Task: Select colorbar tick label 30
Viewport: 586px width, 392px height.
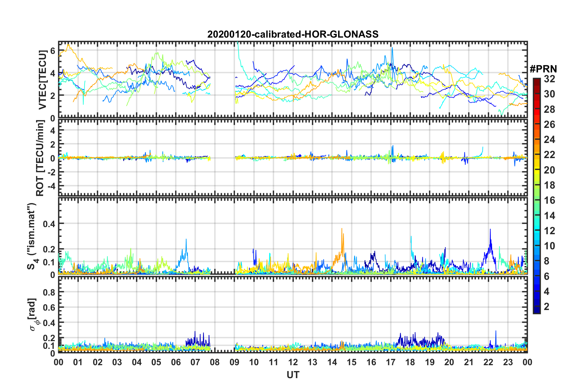Action: tap(549, 94)
